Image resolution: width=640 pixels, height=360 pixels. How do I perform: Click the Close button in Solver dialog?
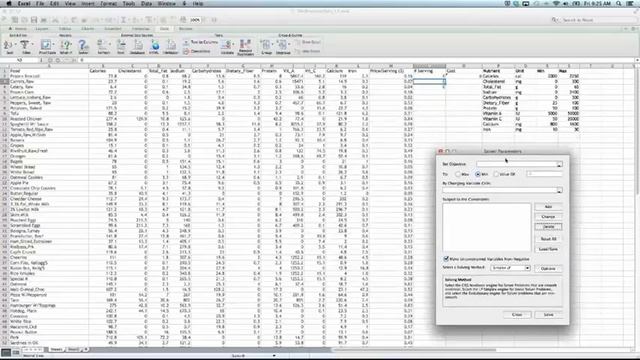[517, 315]
